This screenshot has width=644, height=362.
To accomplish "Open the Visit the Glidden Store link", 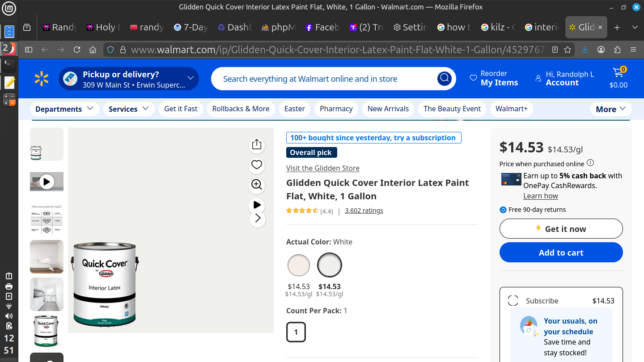I will [x=322, y=168].
